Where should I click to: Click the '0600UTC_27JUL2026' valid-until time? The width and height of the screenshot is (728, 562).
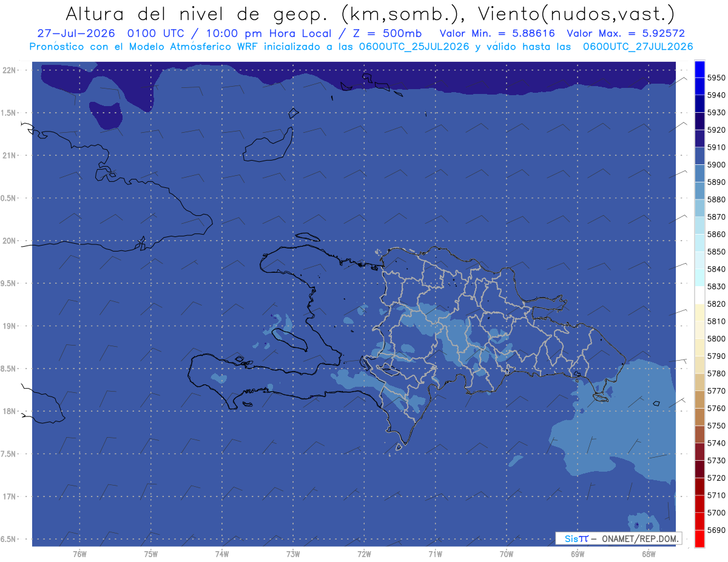click(638, 46)
